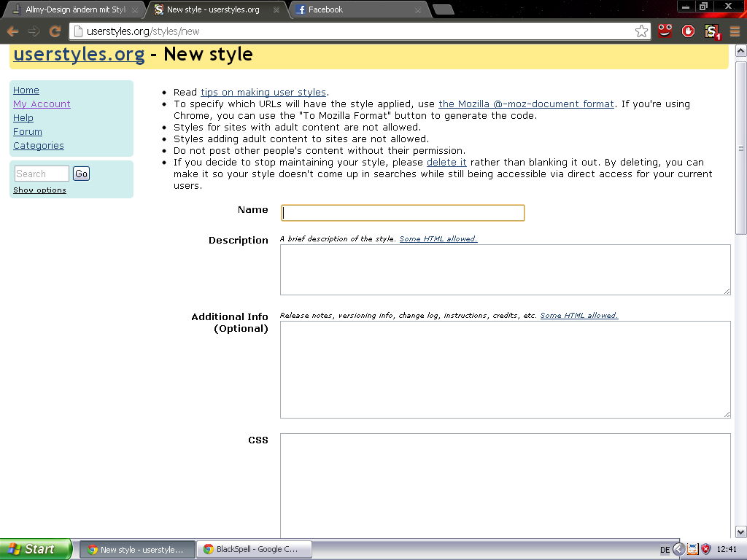Click the vertical scrollbar thumb

point(741,147)
